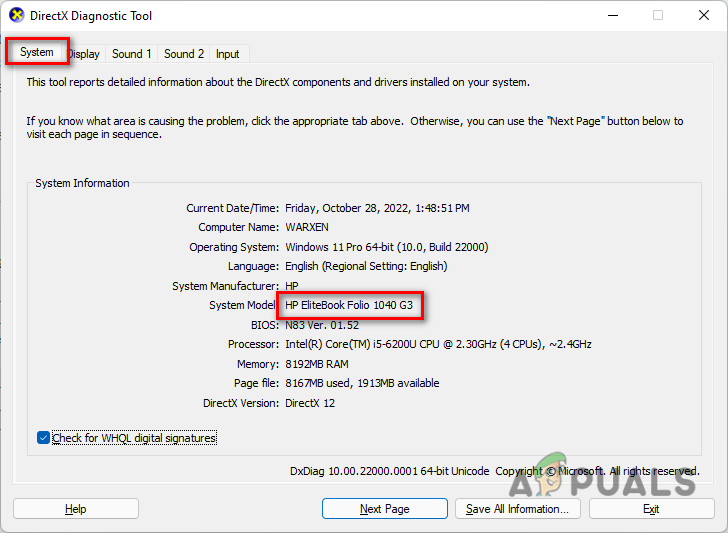Click the Windows 11 Pro 64-bit value

(x=387, y=247)
